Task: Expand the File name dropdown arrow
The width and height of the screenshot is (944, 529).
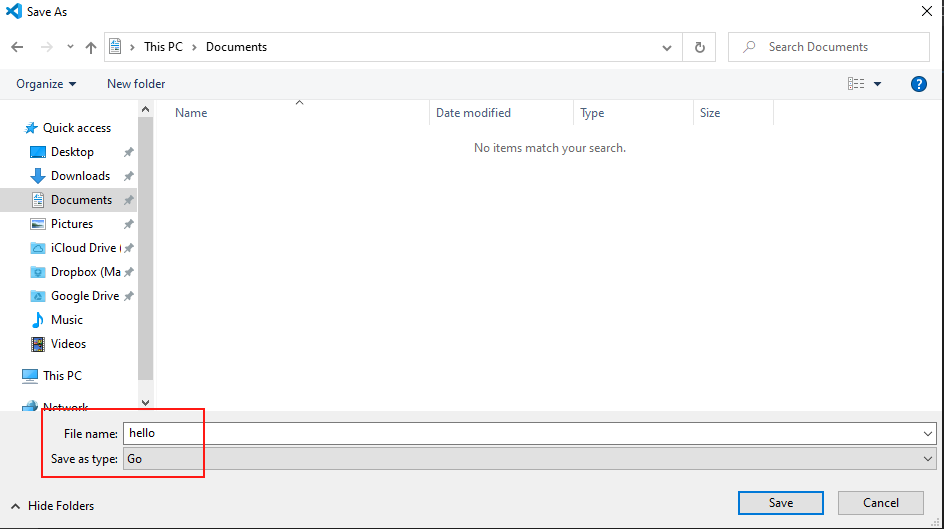Action: coord(927,434)
